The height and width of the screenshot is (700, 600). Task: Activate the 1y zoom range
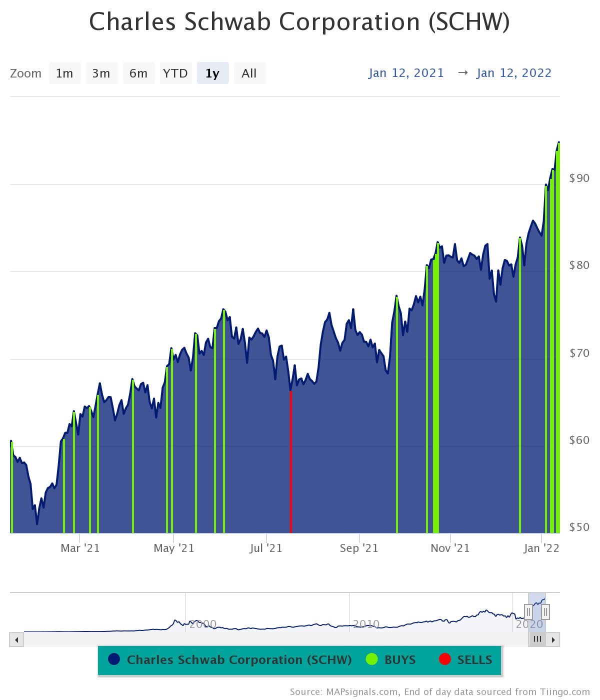(212, 73)
